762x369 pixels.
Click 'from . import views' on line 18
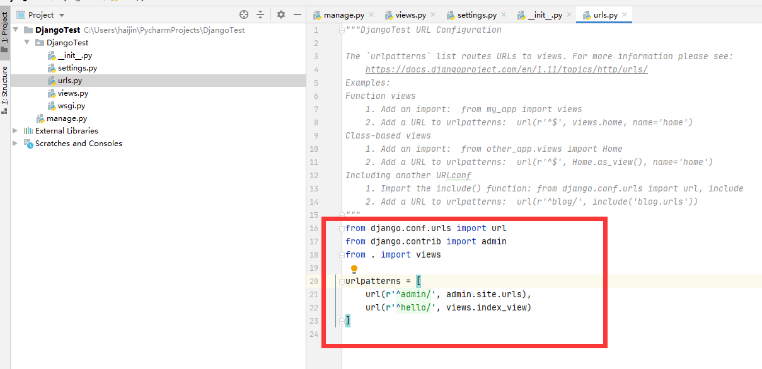click(393, 255)
